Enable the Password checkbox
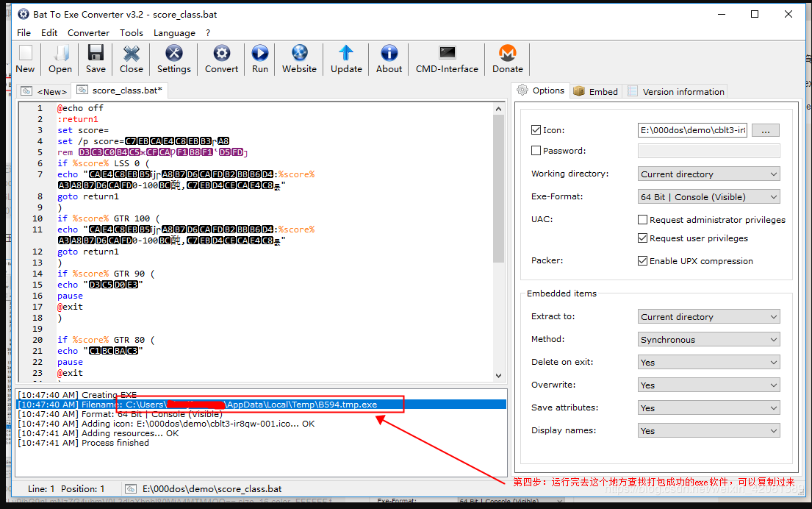This screenshot has height=509, width=812. (536, 151)
